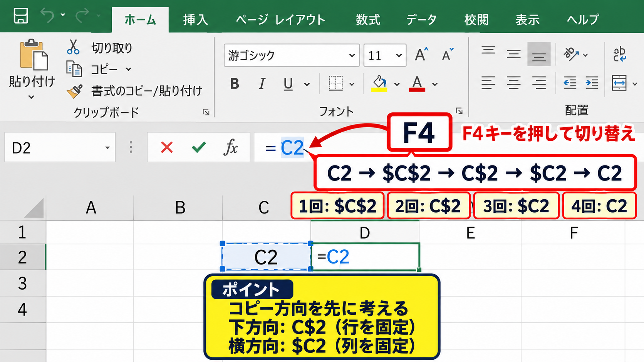
Task: Switch to the ページ レイアウト tab
Action: point(280,19)
